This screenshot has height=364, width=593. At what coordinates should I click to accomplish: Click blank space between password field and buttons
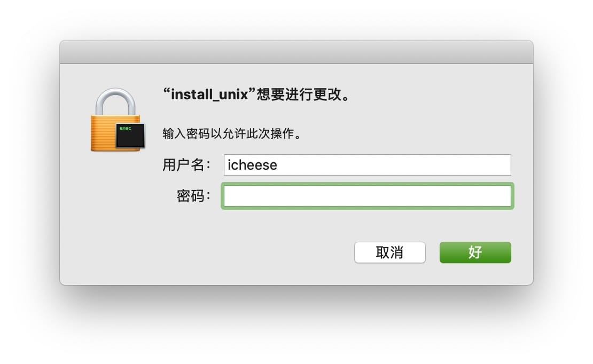pos(367,224)
